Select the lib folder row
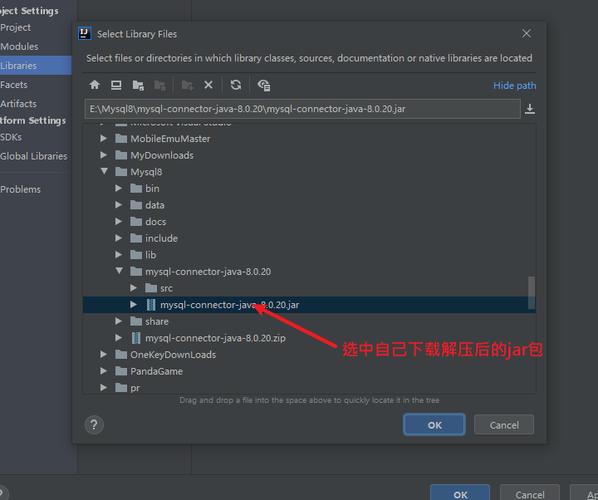 point(309,255)
